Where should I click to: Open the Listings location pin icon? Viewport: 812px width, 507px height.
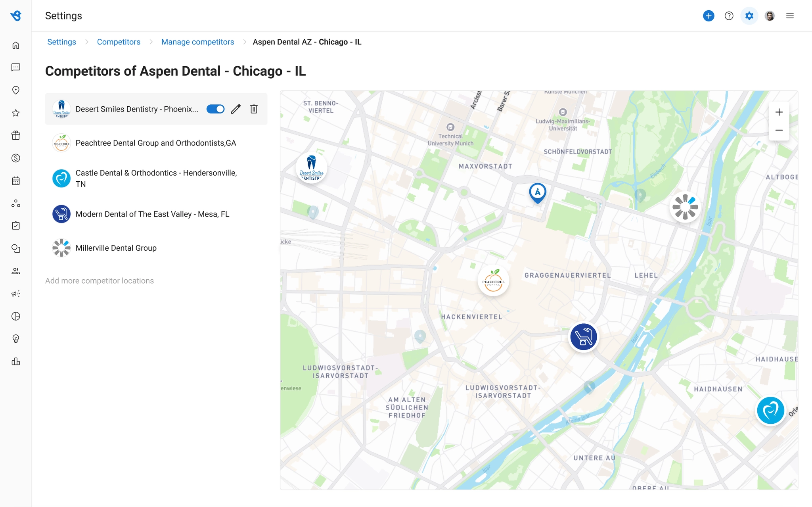[x=16, y=90]
